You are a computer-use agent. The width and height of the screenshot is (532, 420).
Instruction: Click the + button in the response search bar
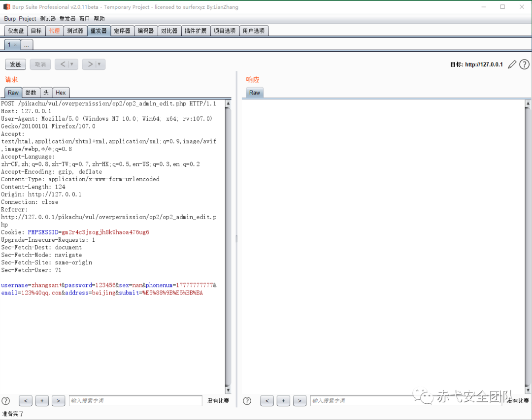point(283,401)
